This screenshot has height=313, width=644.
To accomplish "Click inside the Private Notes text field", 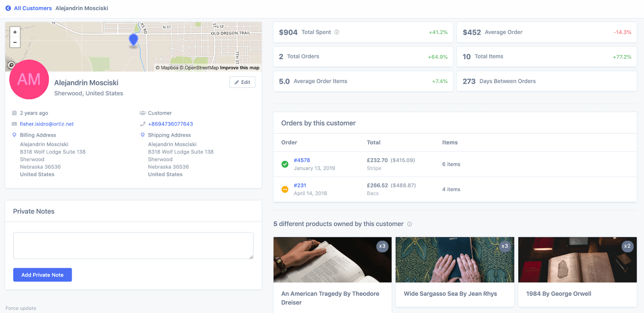I will (133, 245).
